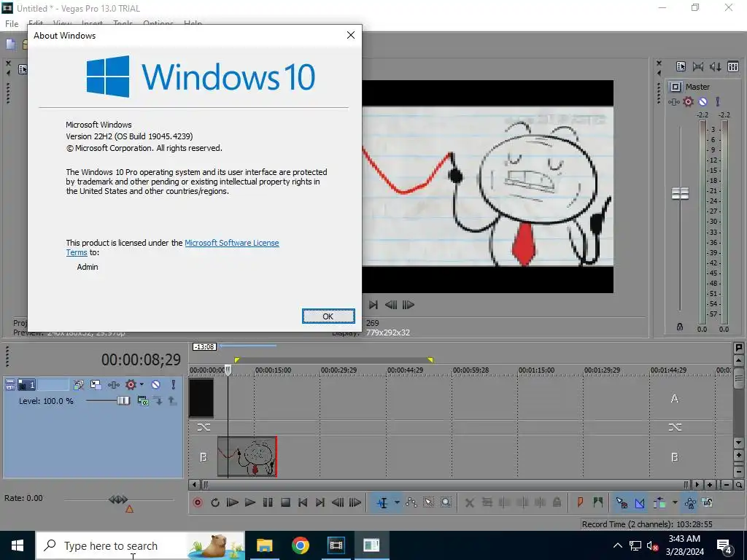The image size is (747, 560).
Task: Mute video track 1
Action: point(156,384)
